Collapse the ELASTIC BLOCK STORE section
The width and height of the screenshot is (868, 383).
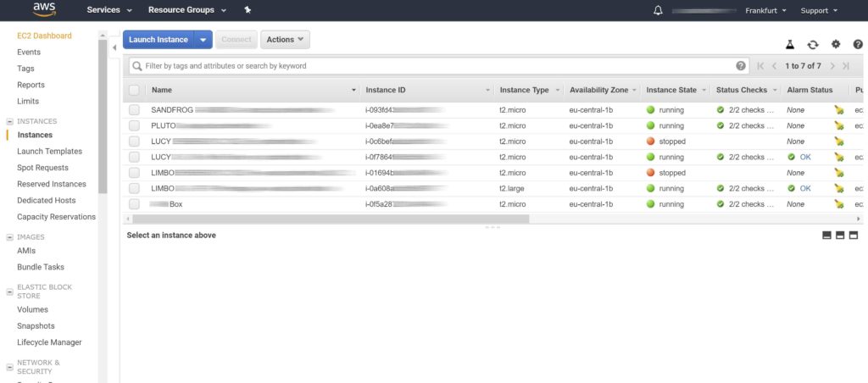(x=9, y=291)
